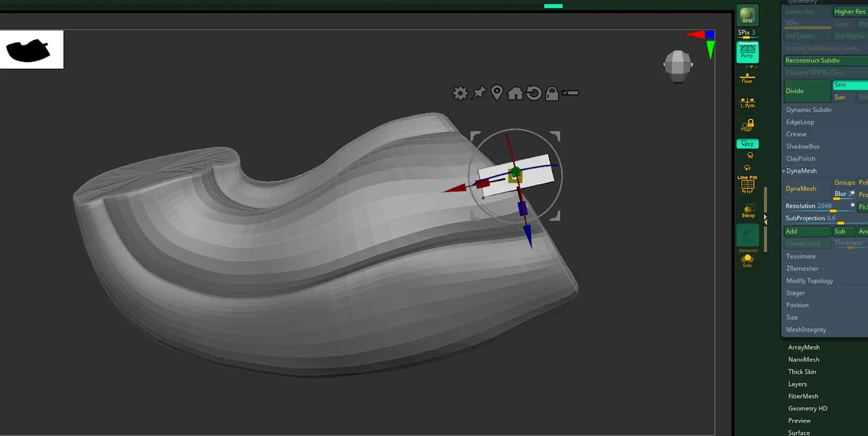Click the gizmo blue scale square

pyautogui.click(x=522, y=209)
